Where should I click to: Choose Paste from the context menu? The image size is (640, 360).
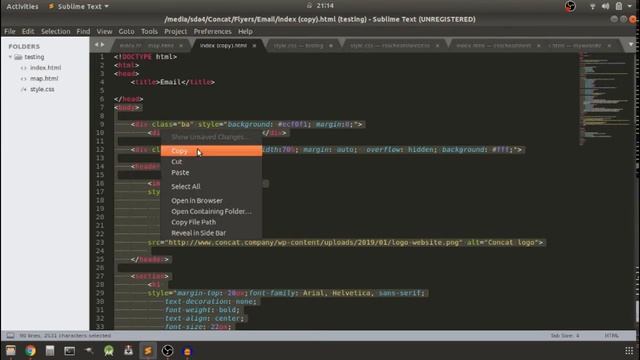point(211,173)
